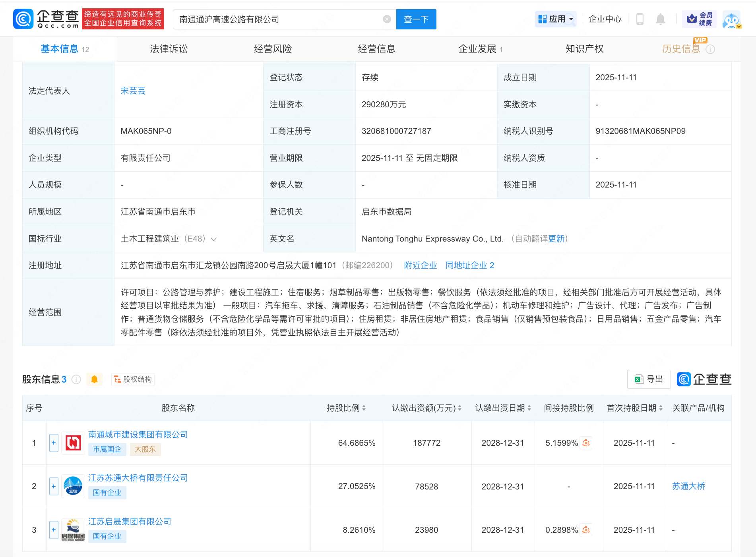756x557 pixels.
Task: Click the company name search field
Action: pyautogui.click(x=278, y=19)
